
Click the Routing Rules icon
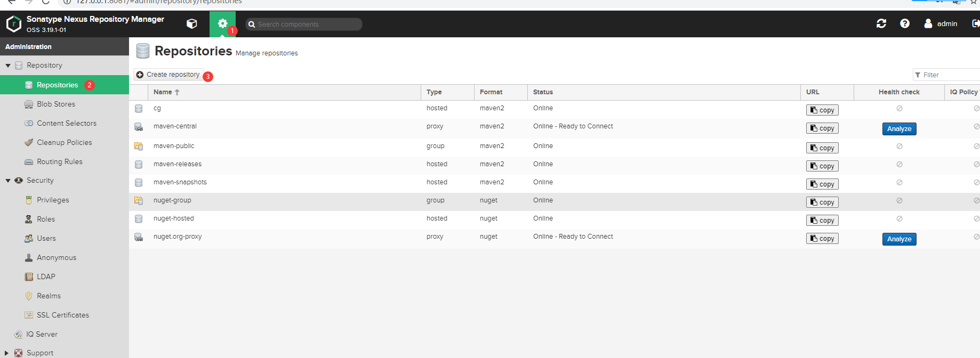pos(29,162)
